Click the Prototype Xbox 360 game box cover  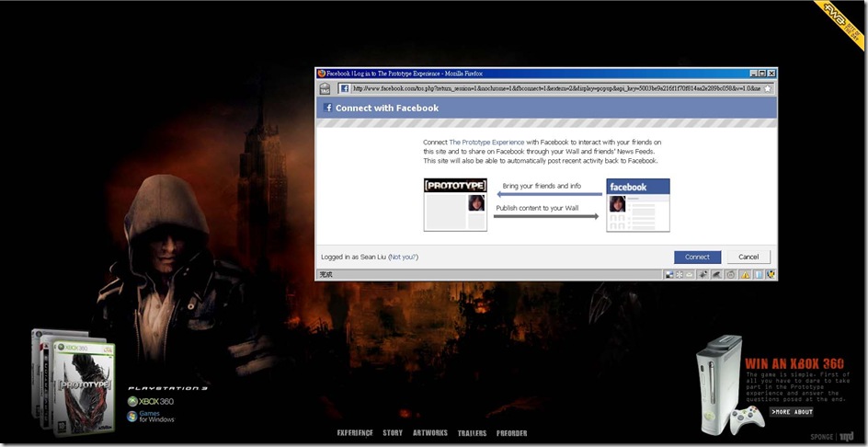[x=84, y=388]
